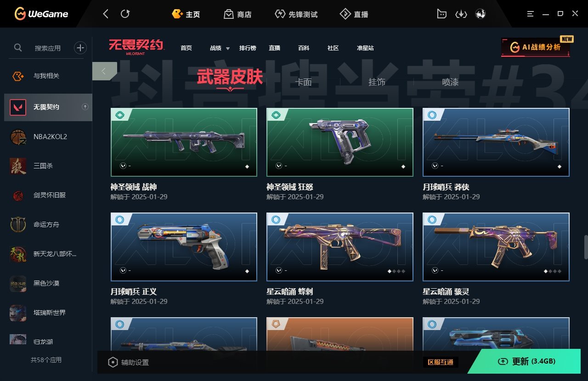Click the 搜索应用 search field
This screenshot has width=588, height=381.
coord(47,48)
